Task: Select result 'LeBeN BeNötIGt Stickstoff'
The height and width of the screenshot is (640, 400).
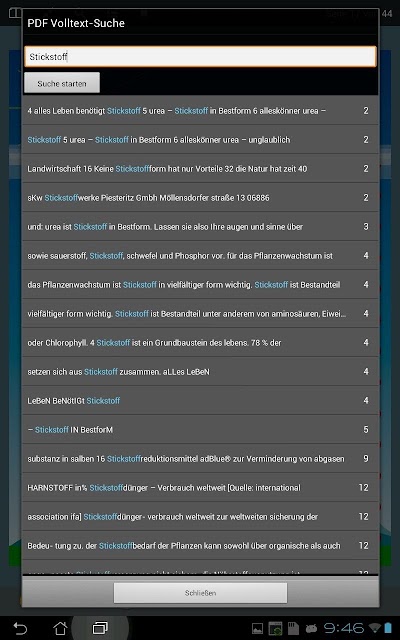Action: [x=200, y=400]
